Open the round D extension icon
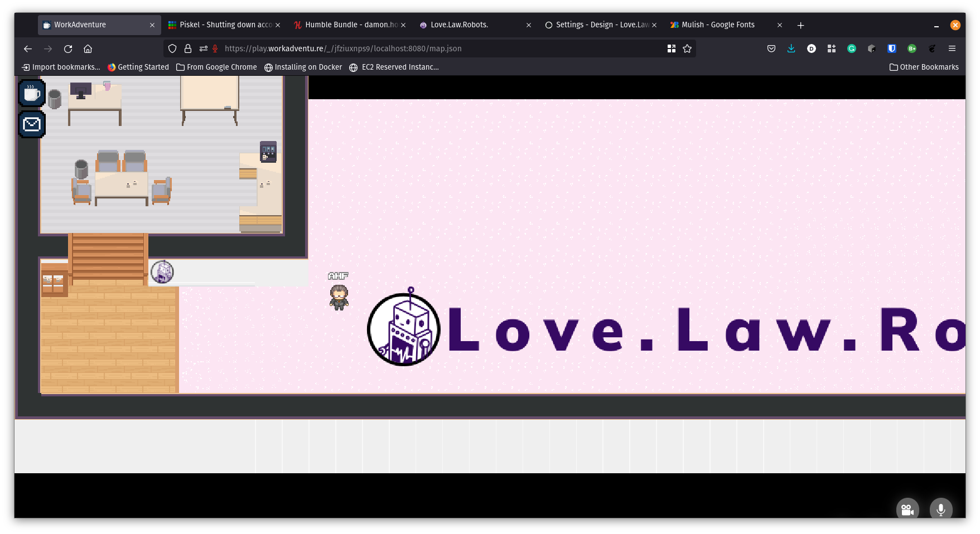 coord(812,48)
